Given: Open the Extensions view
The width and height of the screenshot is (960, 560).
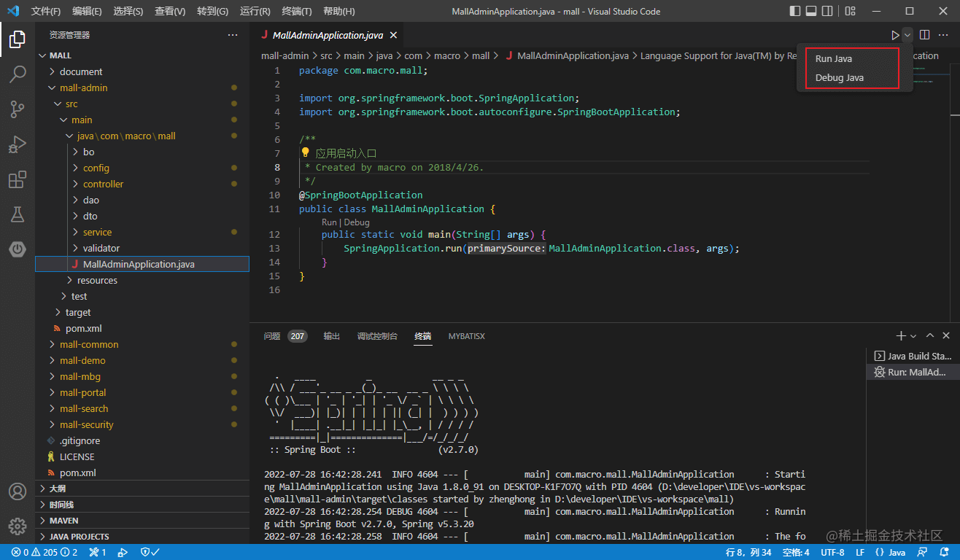Looking at the screenshot, I should (x=18, y=179).
